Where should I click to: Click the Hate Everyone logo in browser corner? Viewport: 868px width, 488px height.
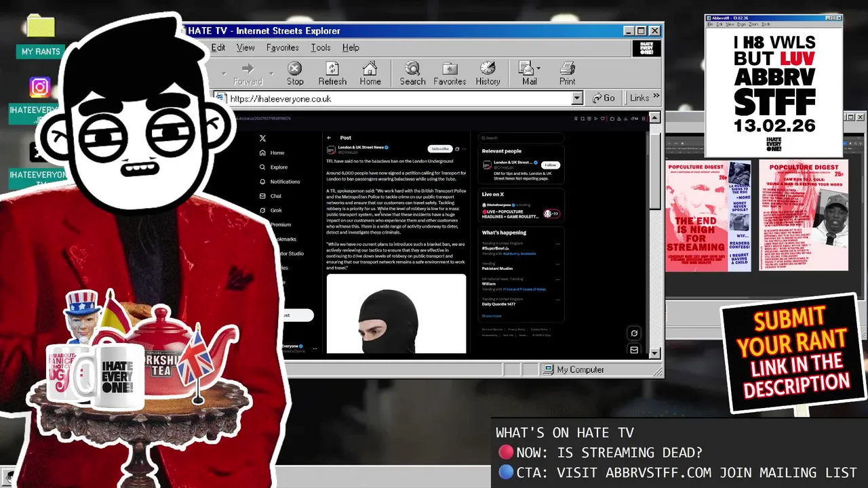pos(646,48)
